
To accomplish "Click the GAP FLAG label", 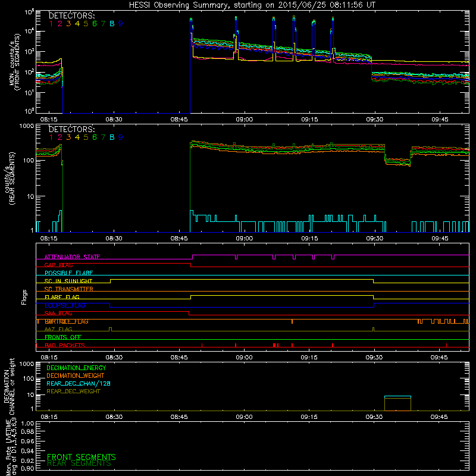I will pyautogui.click(x=58, y=265).
